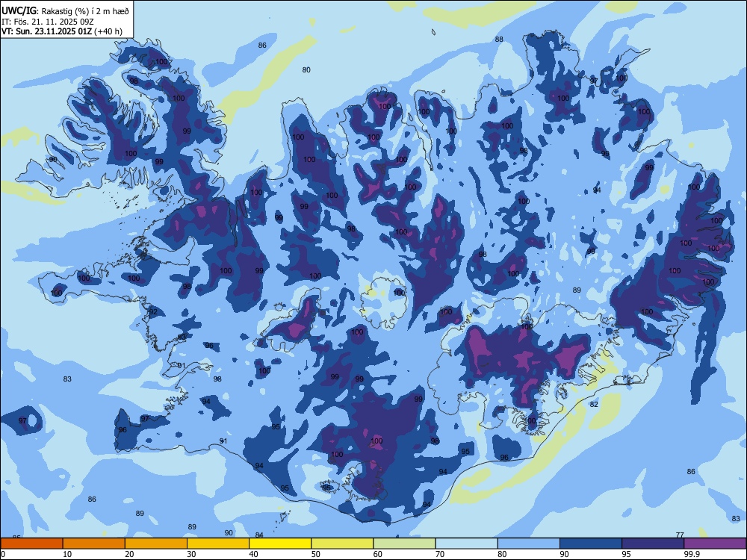Click the legend scale label '10'
This screenshot has height=560, width=747.
(x=67, y=554)
